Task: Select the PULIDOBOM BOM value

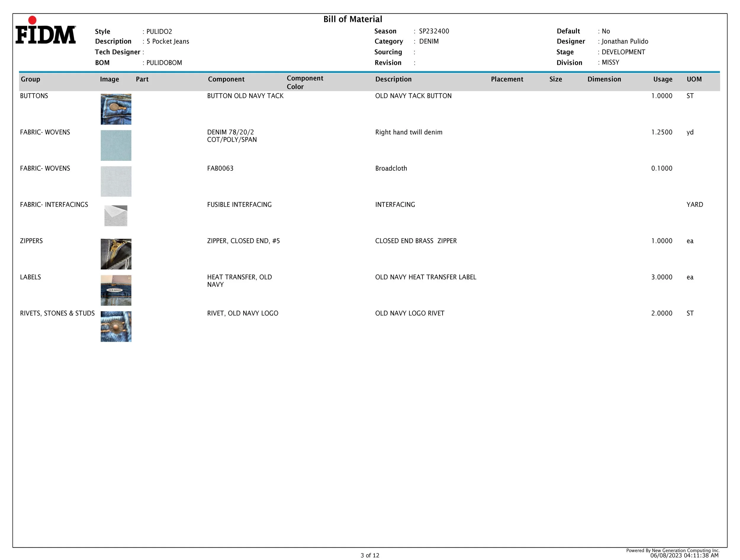Action: tap(164, 63)
